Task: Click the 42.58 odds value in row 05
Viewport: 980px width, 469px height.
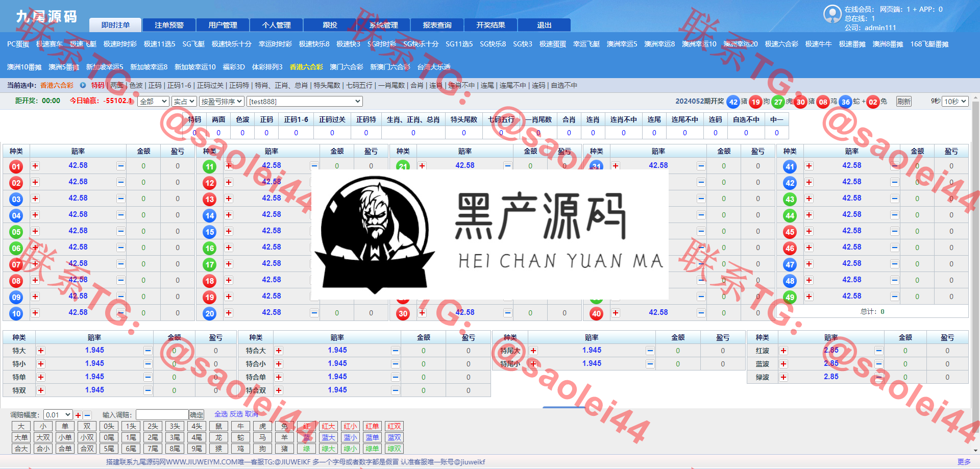Action: [x=78, y=231]
